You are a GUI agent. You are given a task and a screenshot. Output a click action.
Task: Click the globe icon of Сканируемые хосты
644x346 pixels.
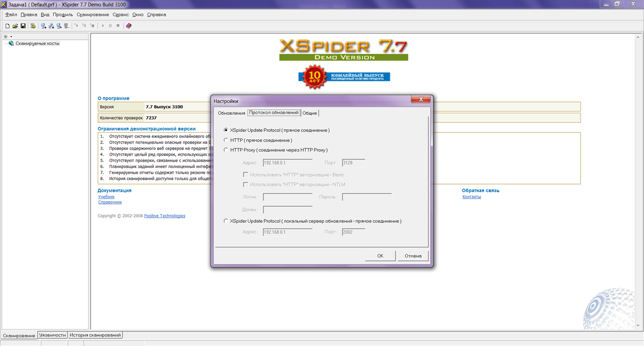[11, 43]
